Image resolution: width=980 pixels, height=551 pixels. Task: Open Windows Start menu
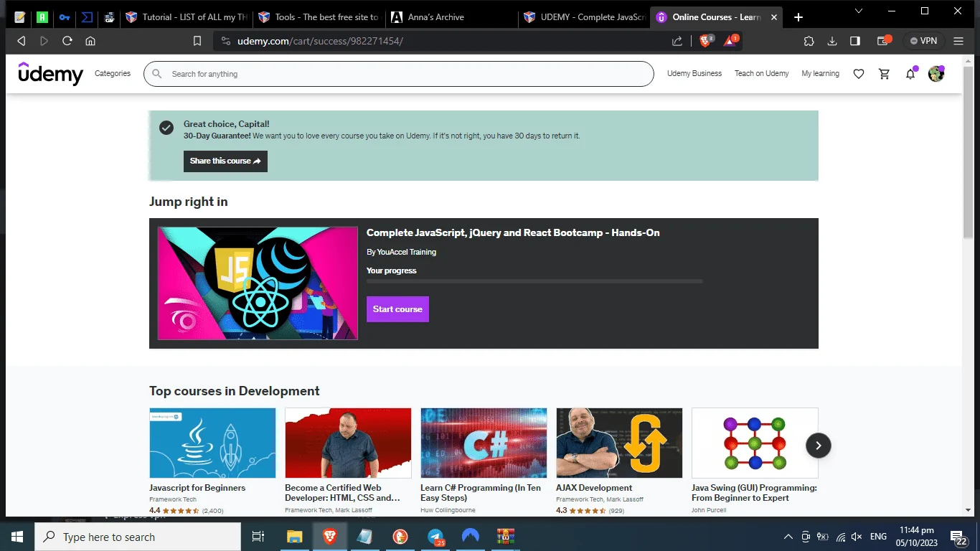17,537
